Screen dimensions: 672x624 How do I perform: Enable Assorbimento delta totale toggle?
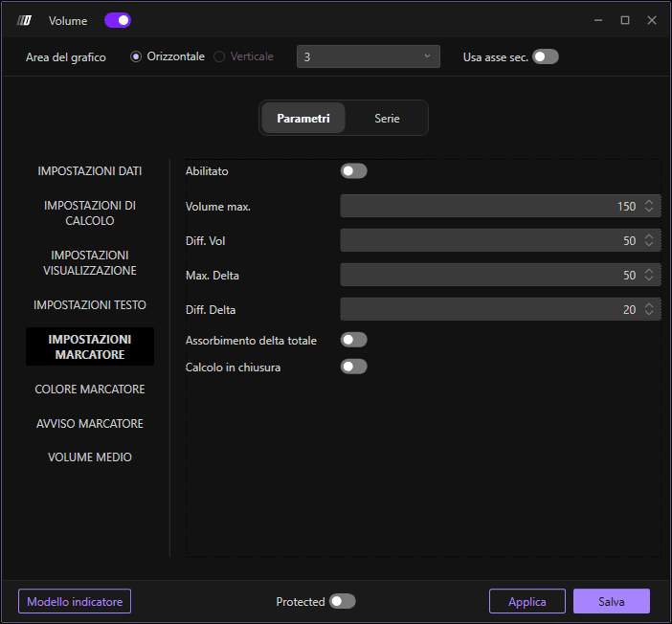(x=353, y=340)
